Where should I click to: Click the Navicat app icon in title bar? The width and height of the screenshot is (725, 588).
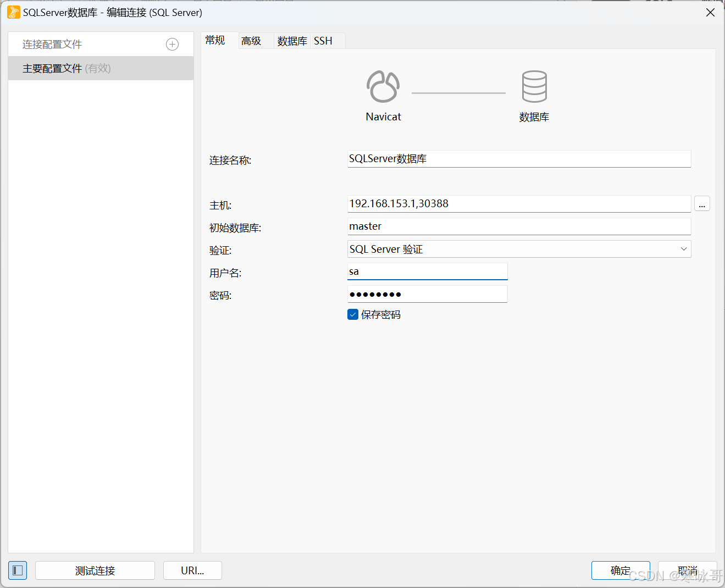pyautogui.click(x=14, y=12)
